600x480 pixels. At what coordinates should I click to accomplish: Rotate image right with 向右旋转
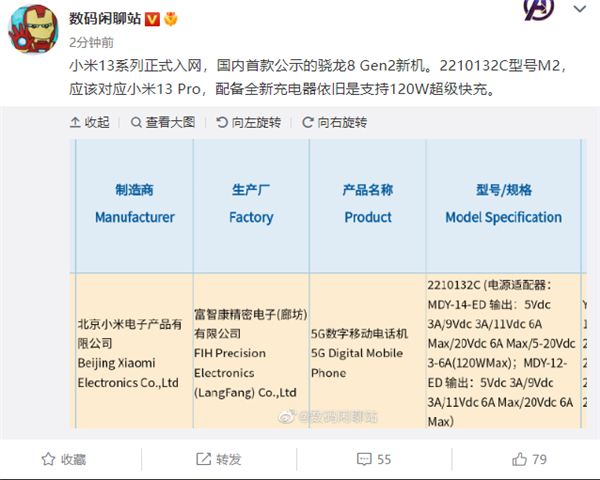(x=335, y=122)
